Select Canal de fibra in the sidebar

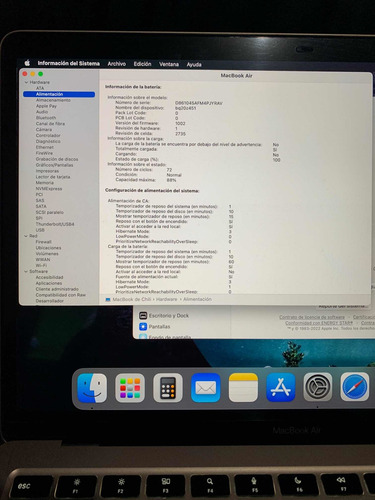50,124
